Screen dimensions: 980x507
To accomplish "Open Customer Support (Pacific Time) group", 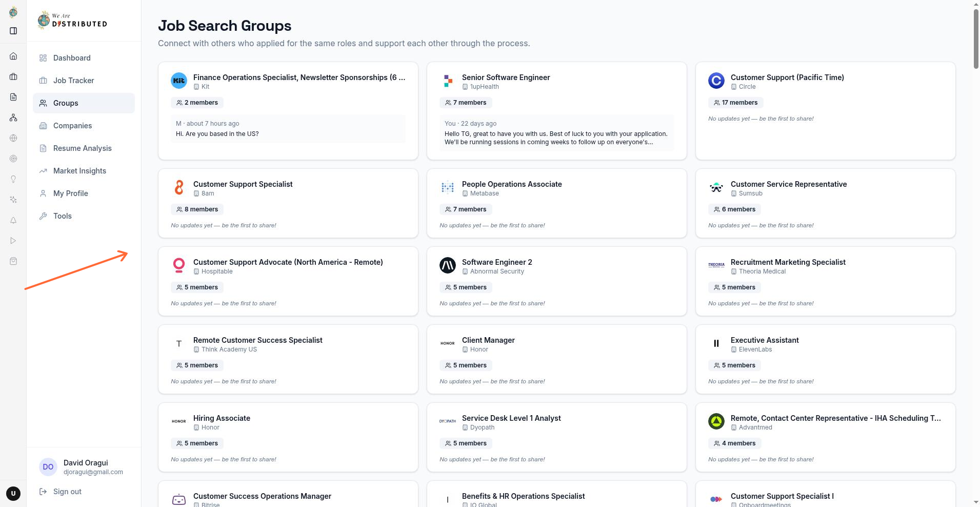I will click(787, 77).
